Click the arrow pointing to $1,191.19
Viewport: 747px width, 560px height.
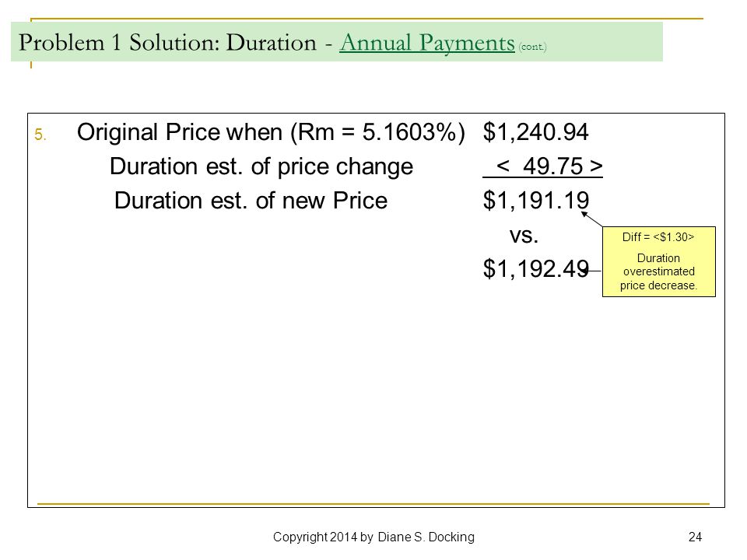click(x=592, y=219)
